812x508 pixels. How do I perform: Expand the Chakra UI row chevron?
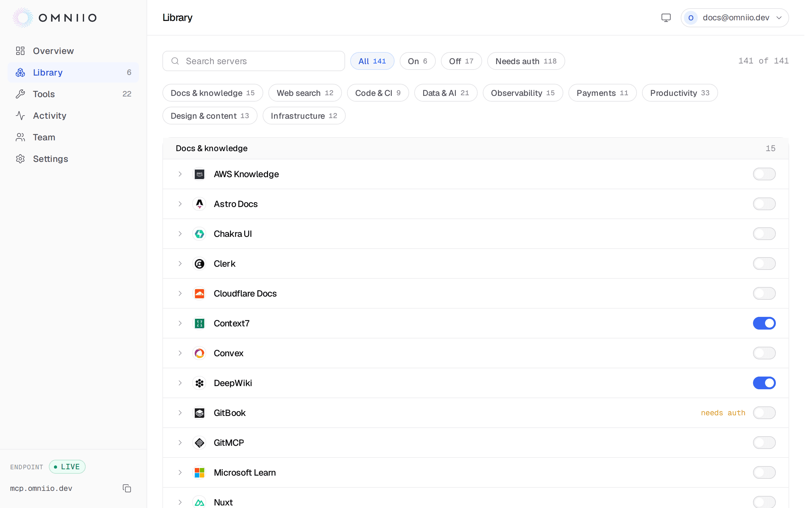point(180,234)
